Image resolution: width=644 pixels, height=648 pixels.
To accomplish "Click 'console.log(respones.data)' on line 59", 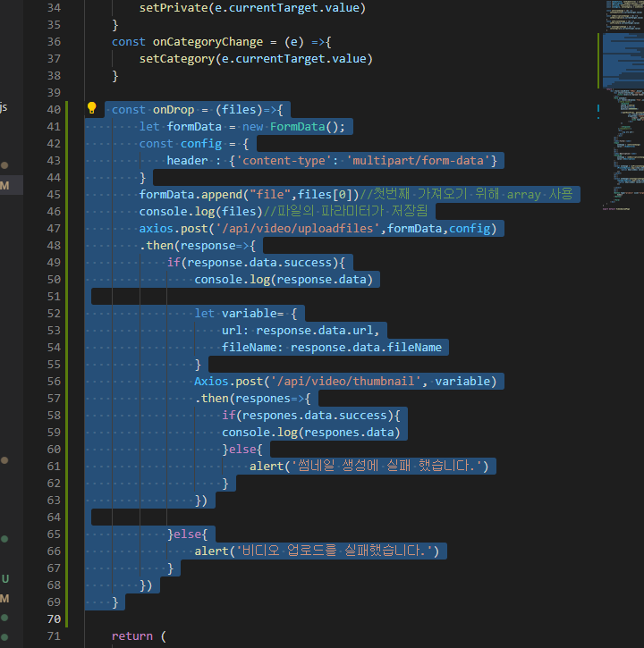I will pos(310,433).
